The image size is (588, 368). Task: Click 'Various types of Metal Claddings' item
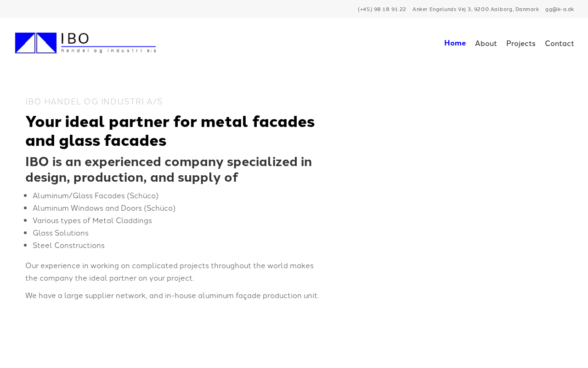pyautogui.click(x=92, y=220)
